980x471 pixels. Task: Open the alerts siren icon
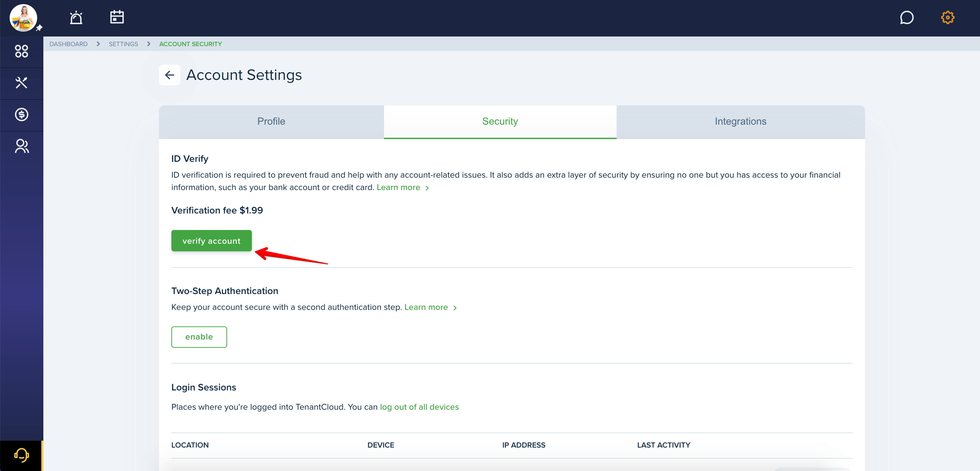point(76,18)
